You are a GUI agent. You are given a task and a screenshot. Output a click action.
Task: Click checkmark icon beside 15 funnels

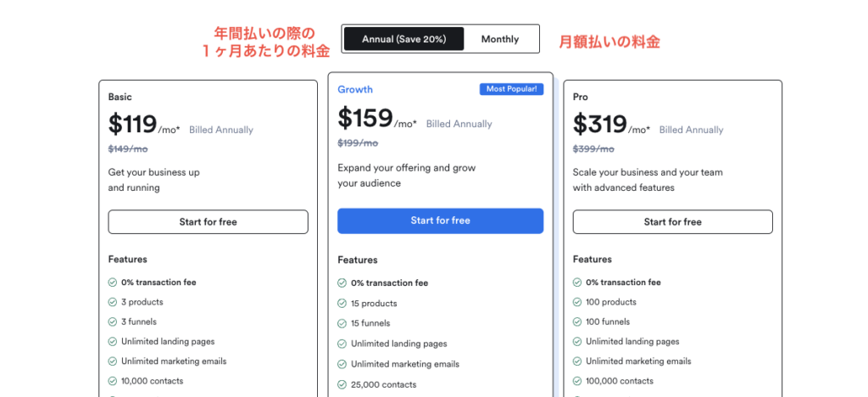click(x=342, y=323)
